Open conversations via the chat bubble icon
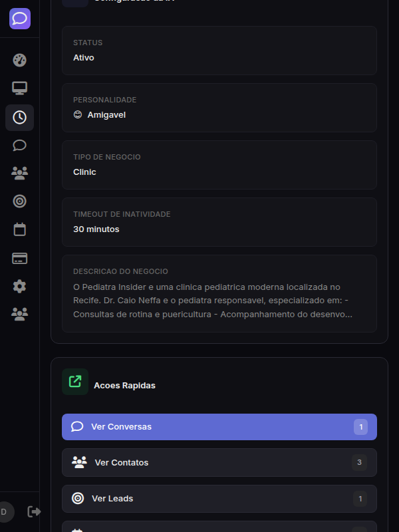Viewport: 399px width, 532px height. (x=19, y=145)
